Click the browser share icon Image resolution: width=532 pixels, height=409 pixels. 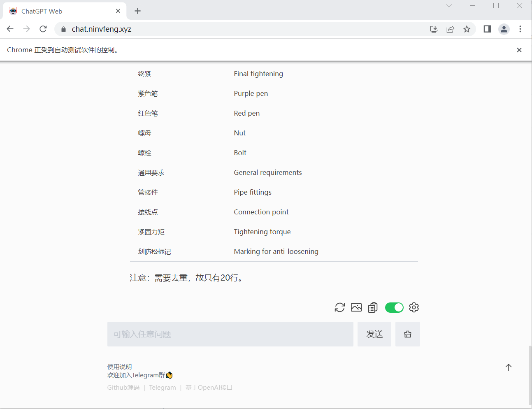tap(450, 29)
